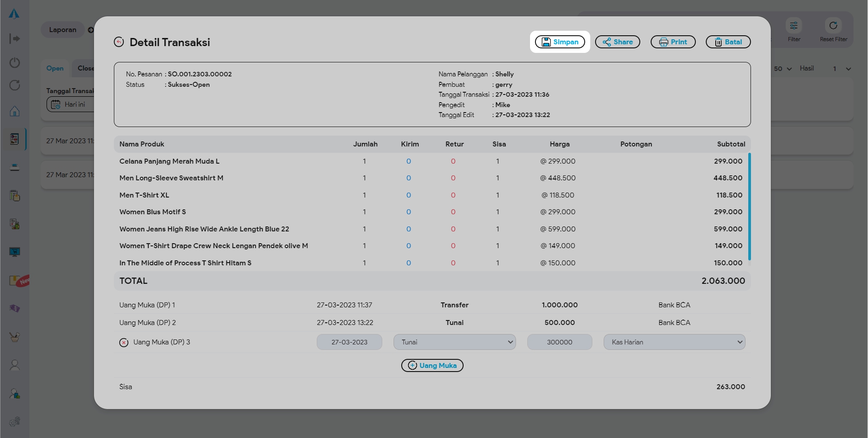
Task: Click the Share button
Action: (617, 42)
